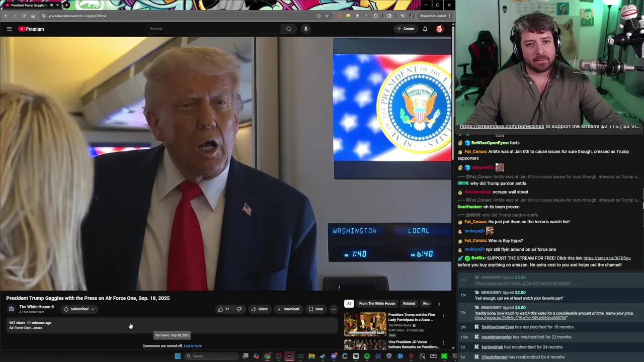The image size is (644, 362).
Task: Open Vice President JD Vance video title
Action: [413, 344]
